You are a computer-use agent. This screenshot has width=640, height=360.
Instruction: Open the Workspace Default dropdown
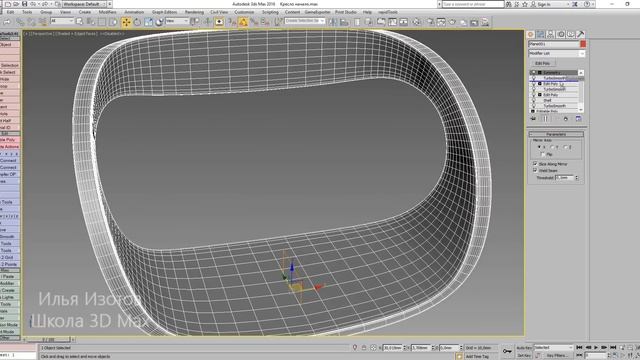[85, 4]
